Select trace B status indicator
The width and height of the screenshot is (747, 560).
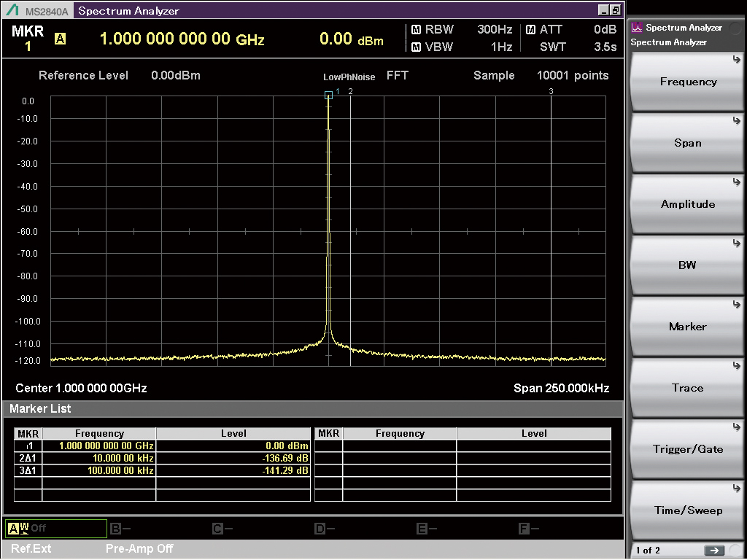(120, 528)
